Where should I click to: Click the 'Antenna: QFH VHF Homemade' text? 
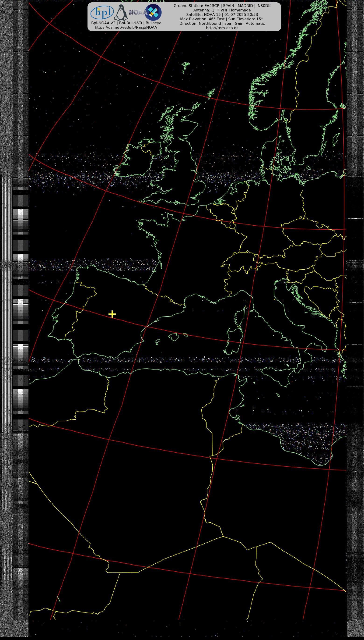point(222,10)
